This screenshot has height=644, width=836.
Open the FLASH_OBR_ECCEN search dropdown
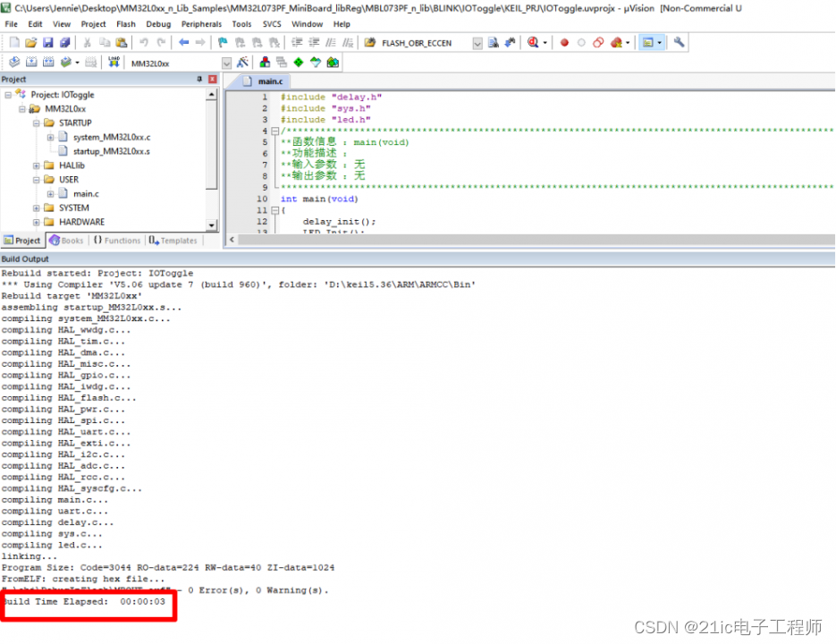click(x=477, y=42)
